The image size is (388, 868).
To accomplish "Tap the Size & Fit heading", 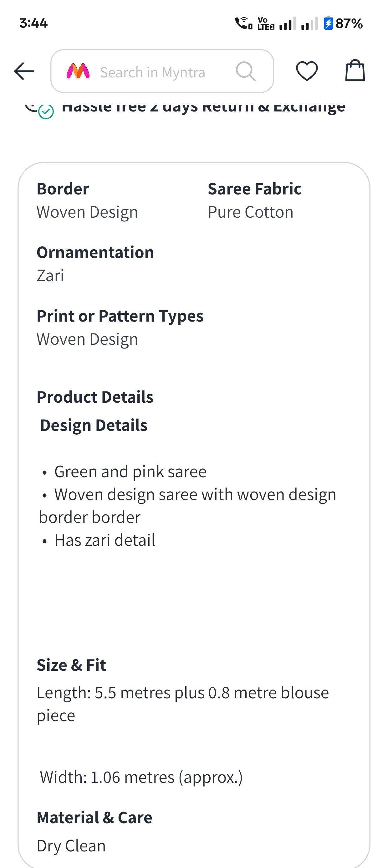I will [x=71, y=665].
